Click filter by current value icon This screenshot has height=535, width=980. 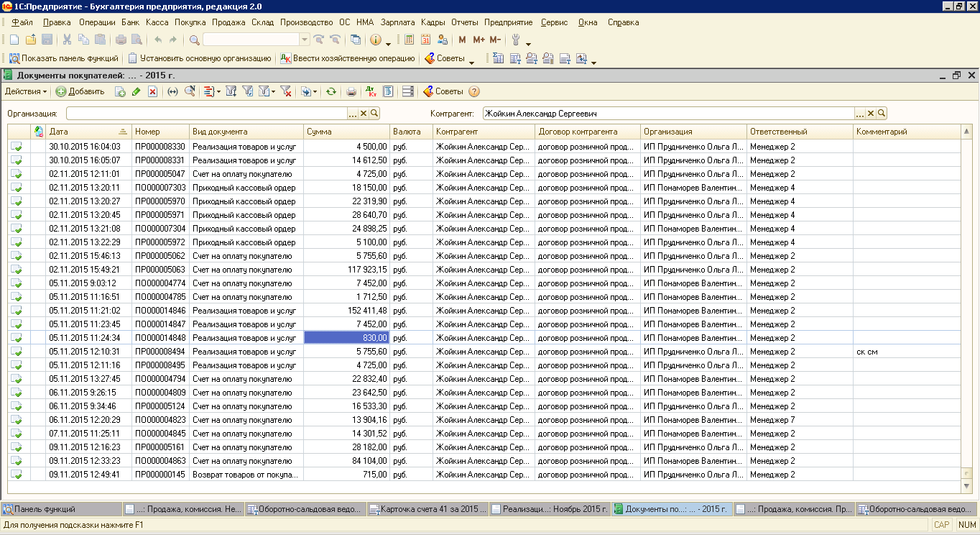click(x=247, y=91)
